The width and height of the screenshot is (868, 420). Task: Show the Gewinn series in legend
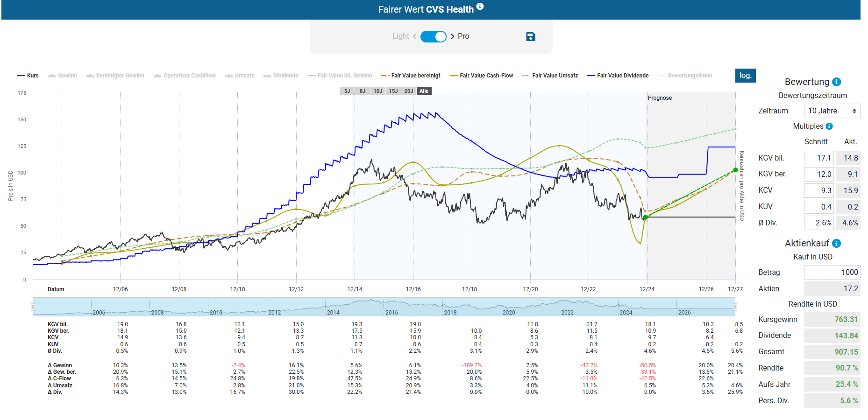(x=63, y=76)
